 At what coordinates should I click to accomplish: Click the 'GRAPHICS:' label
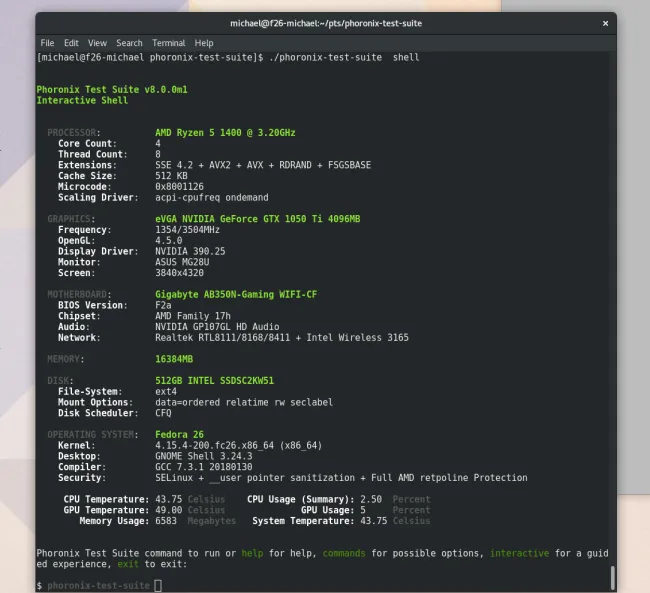pyautogui.click(x=71, y=219)
